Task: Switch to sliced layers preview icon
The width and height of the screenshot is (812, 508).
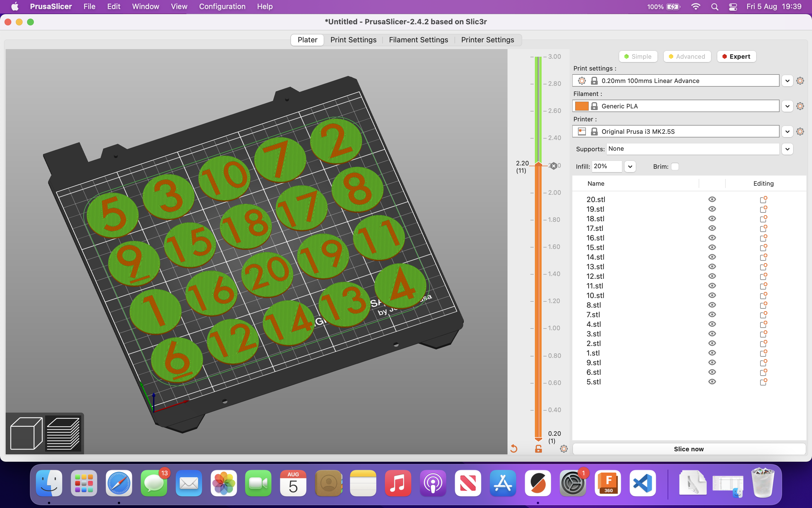Action: 63,433
